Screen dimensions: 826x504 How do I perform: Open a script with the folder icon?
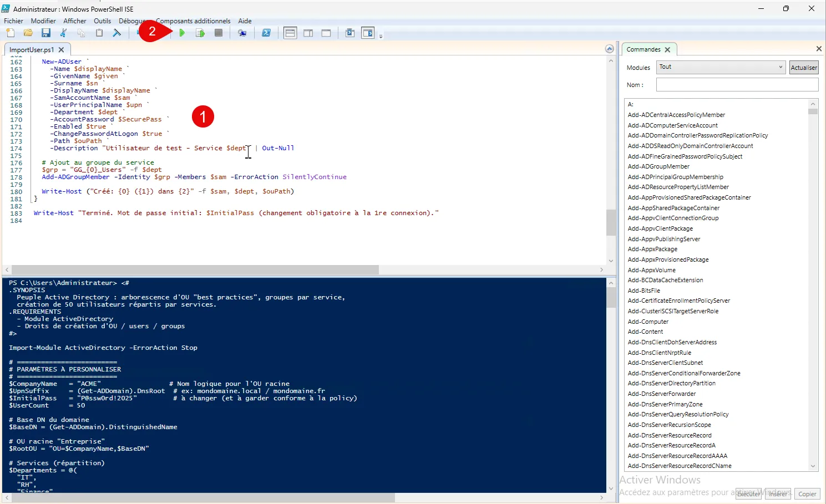[28, 33]
